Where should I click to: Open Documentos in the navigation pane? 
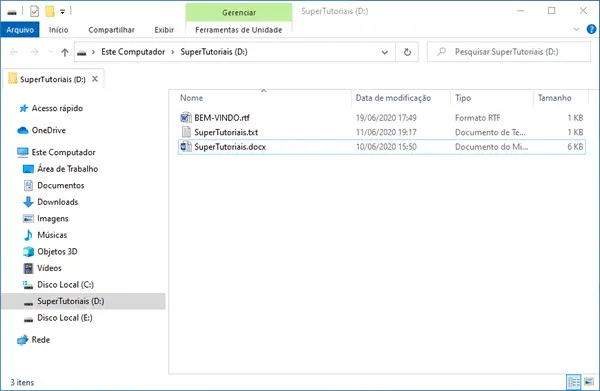(60, 186)
